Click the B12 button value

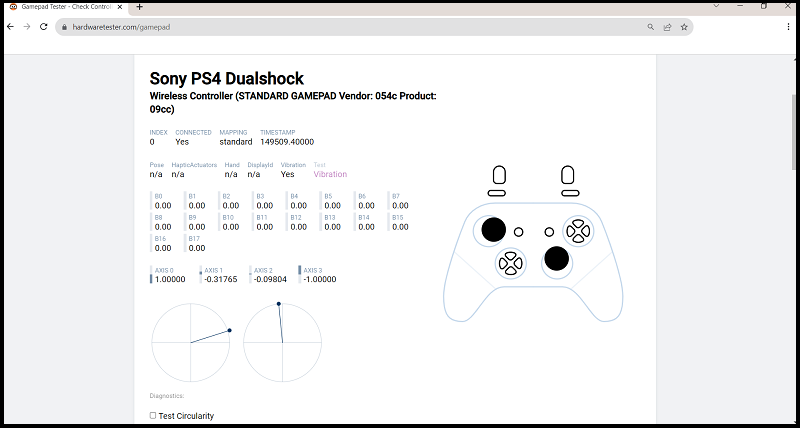coord(298,227)
